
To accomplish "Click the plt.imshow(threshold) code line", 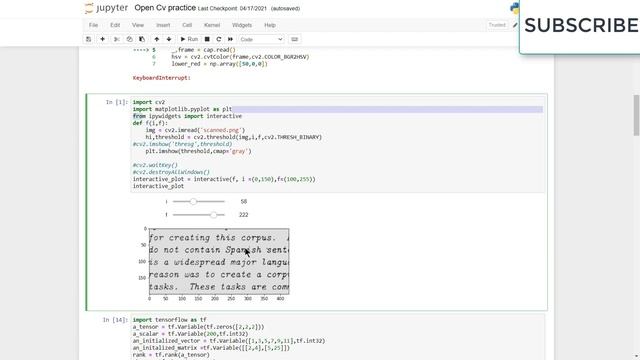I will click(x=198, y=151).
